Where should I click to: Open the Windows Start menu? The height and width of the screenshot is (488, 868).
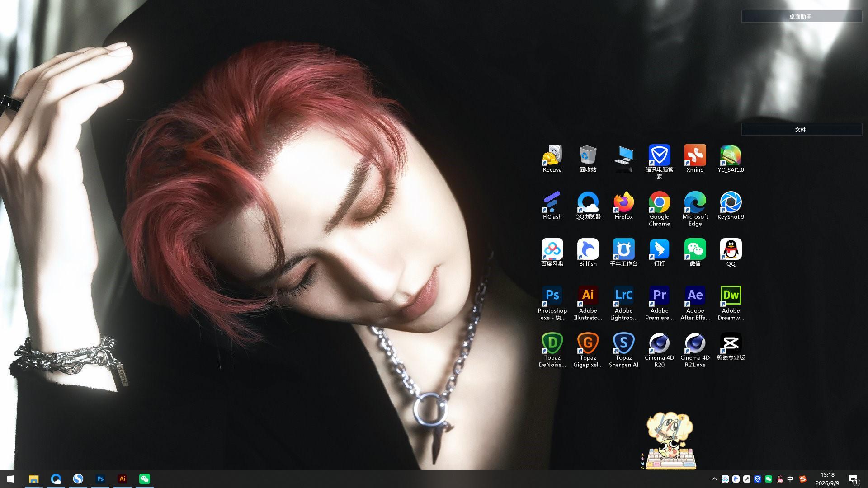(x=11, y=479)
